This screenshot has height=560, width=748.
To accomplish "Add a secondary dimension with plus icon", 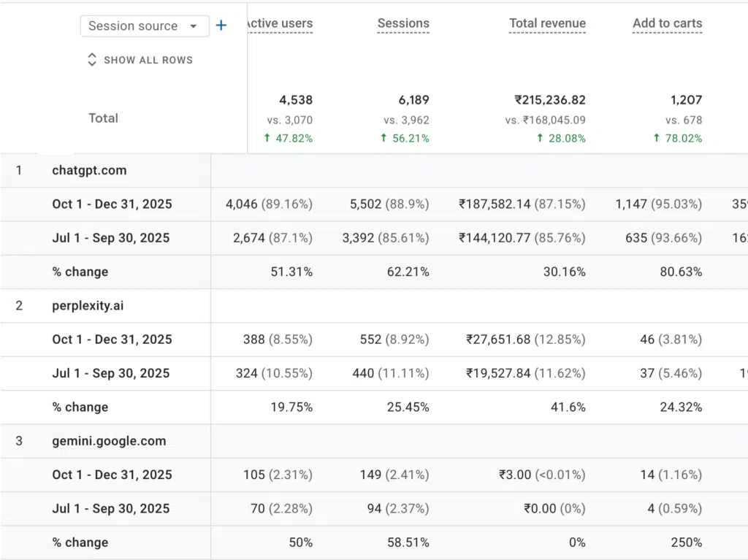I will [x=221, y=26].
